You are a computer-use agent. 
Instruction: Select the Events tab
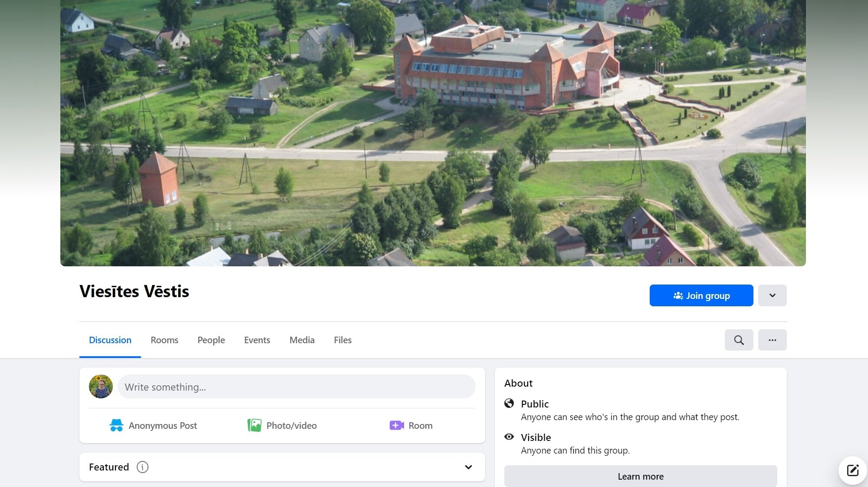pyautogui.click(x=257, y=340)
